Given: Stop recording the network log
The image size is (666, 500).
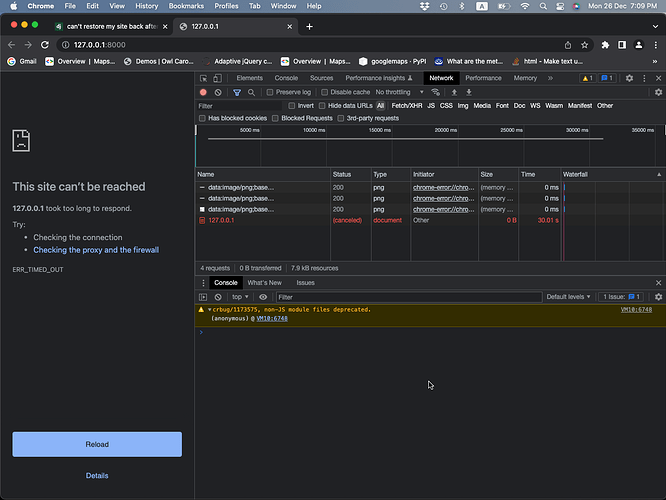Looking at the screenshot, I should point(204,92).
